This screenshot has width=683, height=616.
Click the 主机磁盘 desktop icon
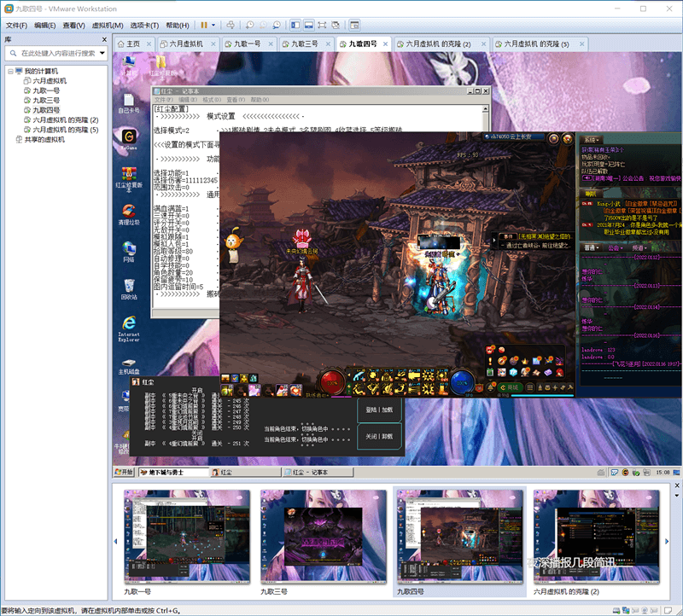(x=129, y=366)
